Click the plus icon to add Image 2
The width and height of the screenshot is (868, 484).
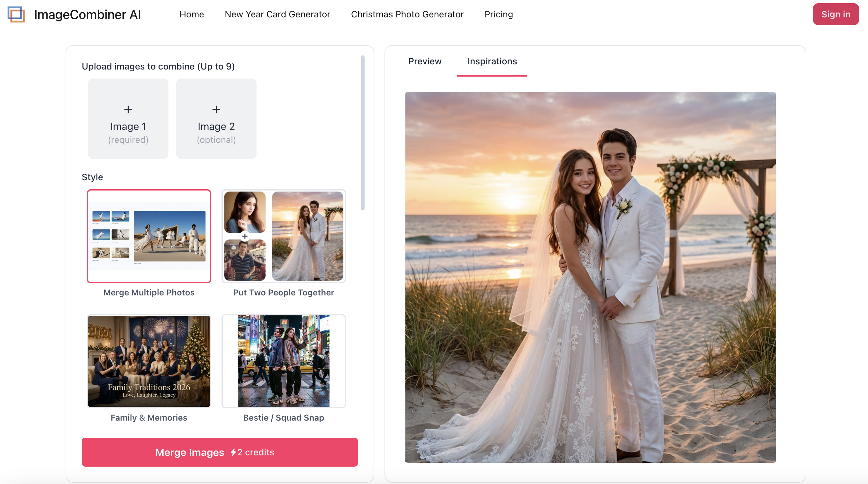(216, 109)
